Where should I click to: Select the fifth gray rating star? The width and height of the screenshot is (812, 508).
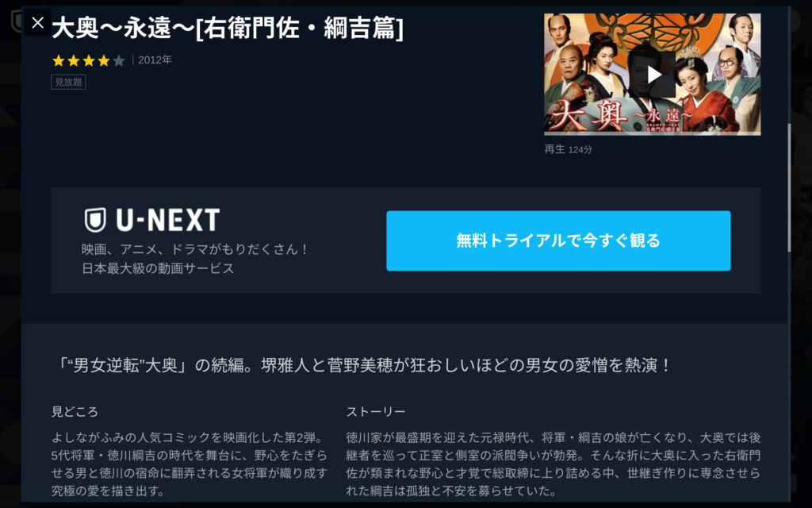coord(119,60)
